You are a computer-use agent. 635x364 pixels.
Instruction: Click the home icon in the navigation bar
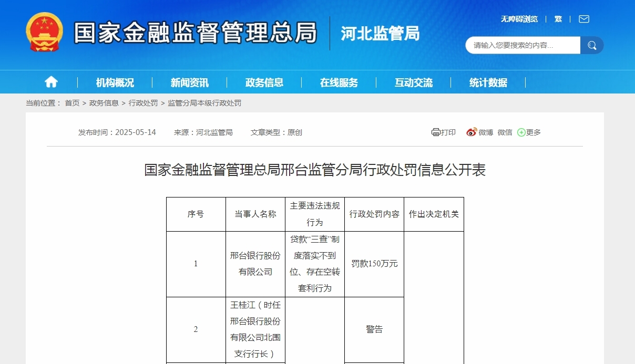click(51, 81)
